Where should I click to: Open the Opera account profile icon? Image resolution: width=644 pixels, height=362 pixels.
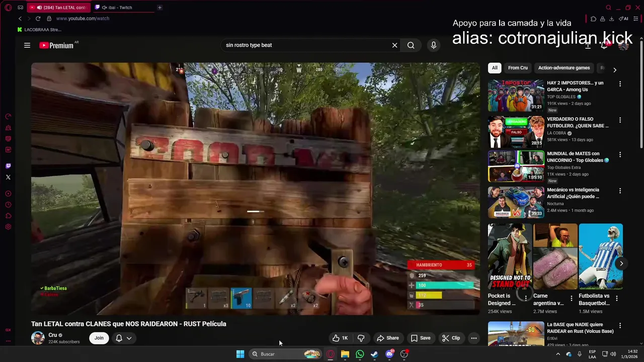(x=602, y=19)
